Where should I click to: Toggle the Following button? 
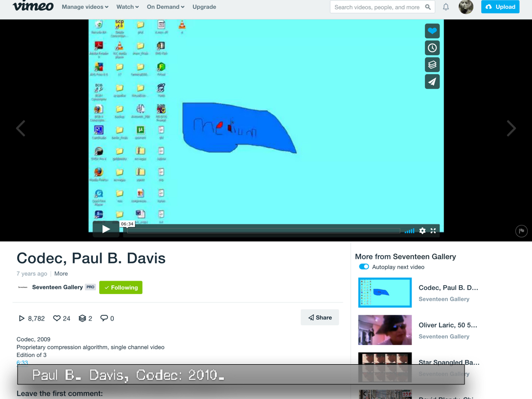pyautogui.click(x=121, y=287)
